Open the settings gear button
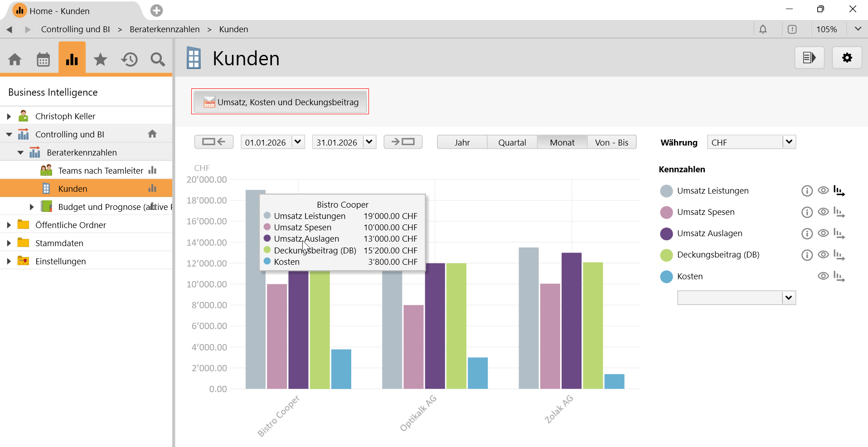The height and width of the screenshot is (447, 868). pos(847,58)
